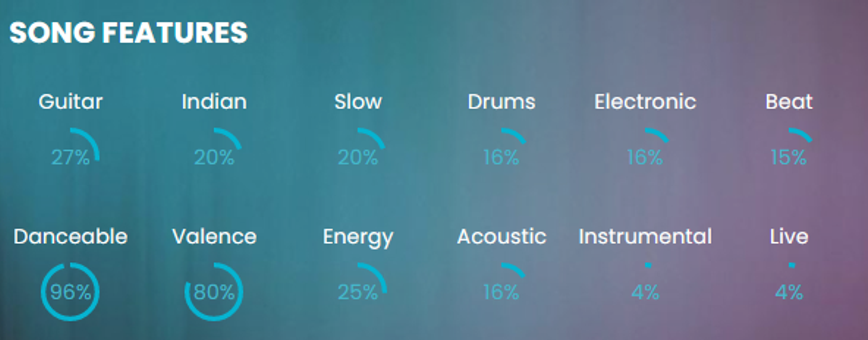868x340 pixels.
Task: Click the Danceable 96% circular gauge
Action: coord(70,292)
